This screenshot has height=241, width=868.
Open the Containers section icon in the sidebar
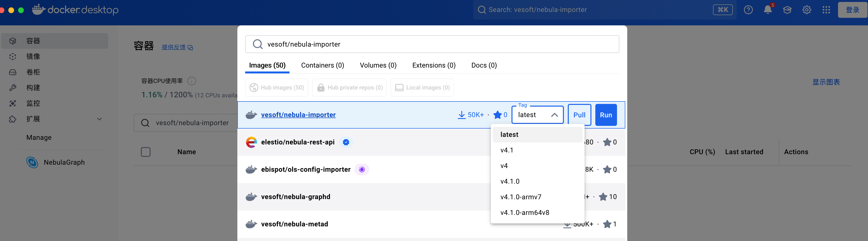pyautogui.click(x=13, y=41)
